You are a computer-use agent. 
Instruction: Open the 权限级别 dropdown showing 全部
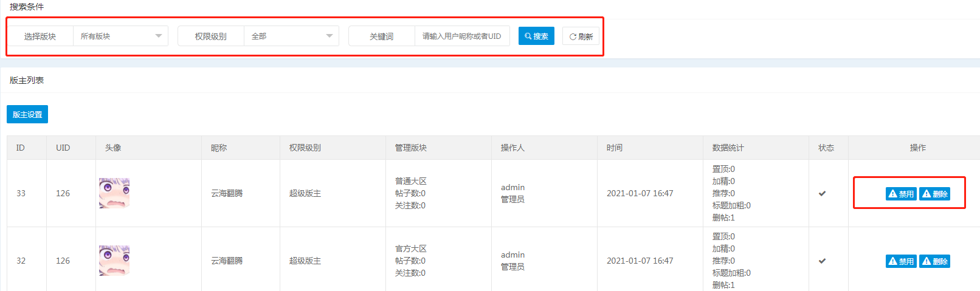[291, 36]
